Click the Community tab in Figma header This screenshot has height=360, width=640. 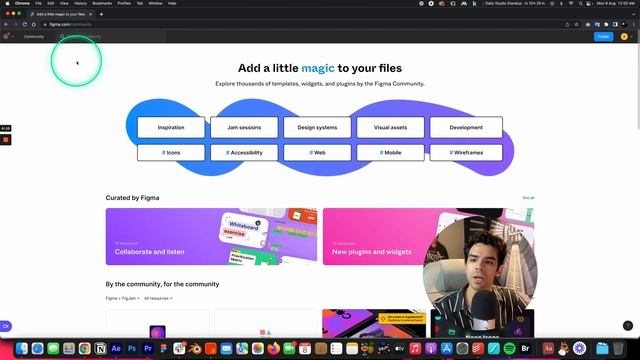pyautogui.click(x=34, y=37)
